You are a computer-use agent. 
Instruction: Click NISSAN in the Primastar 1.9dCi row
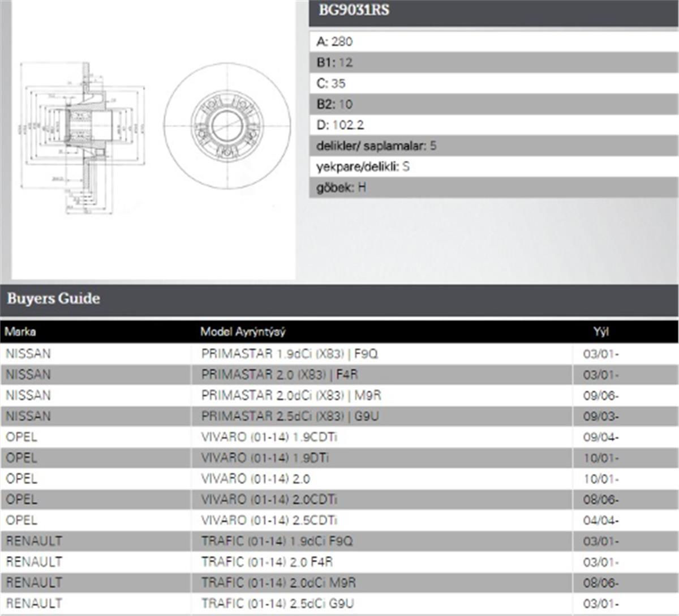28,354
